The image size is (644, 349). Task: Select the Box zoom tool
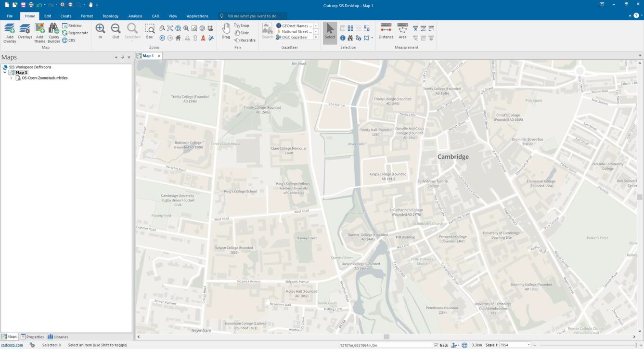point(150,31)
